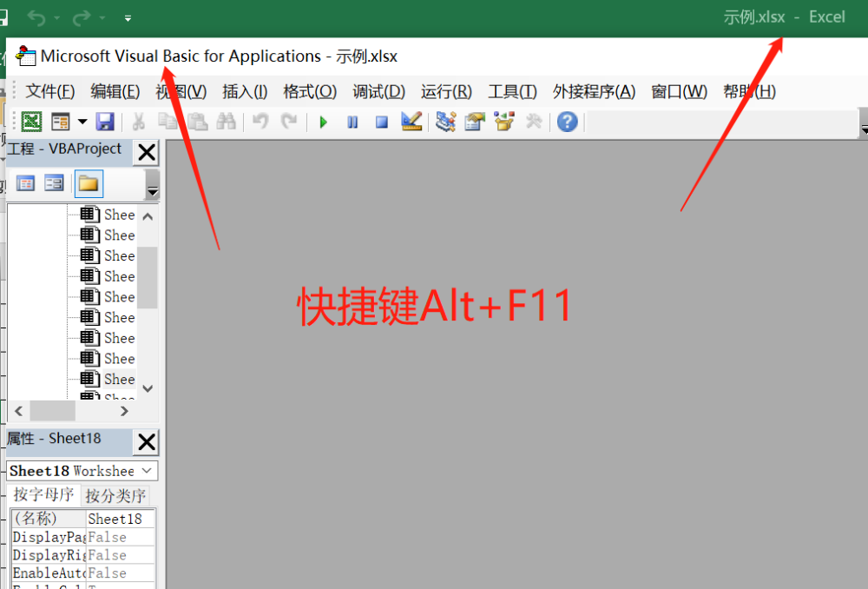Open the 编辑(E) menu
The width and height of the screenshot is (868, 589).
click(x=115, y=91)
